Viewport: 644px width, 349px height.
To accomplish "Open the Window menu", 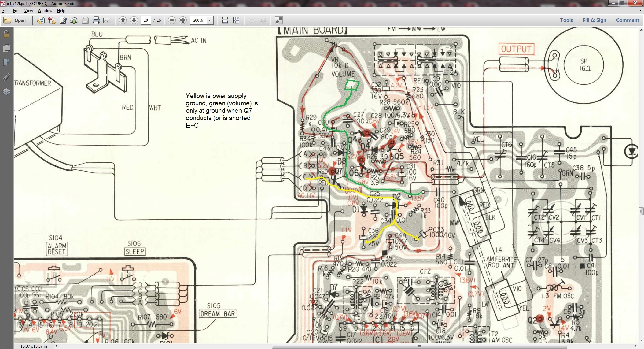I will (45, 11).
